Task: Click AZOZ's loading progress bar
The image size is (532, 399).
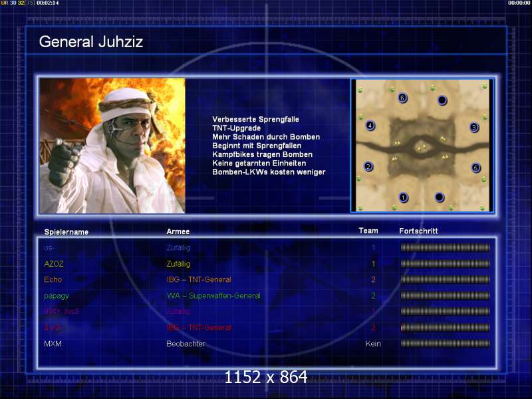Action: (445, 263)
